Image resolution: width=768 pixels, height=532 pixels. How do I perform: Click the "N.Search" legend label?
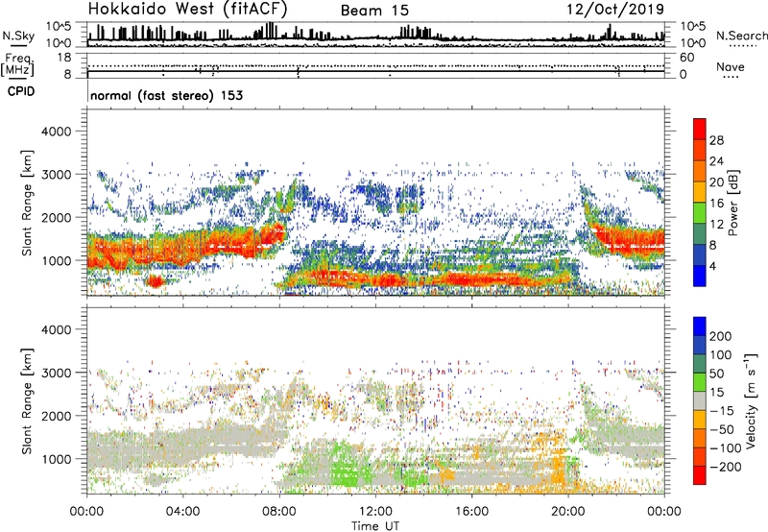coord(741,36)
